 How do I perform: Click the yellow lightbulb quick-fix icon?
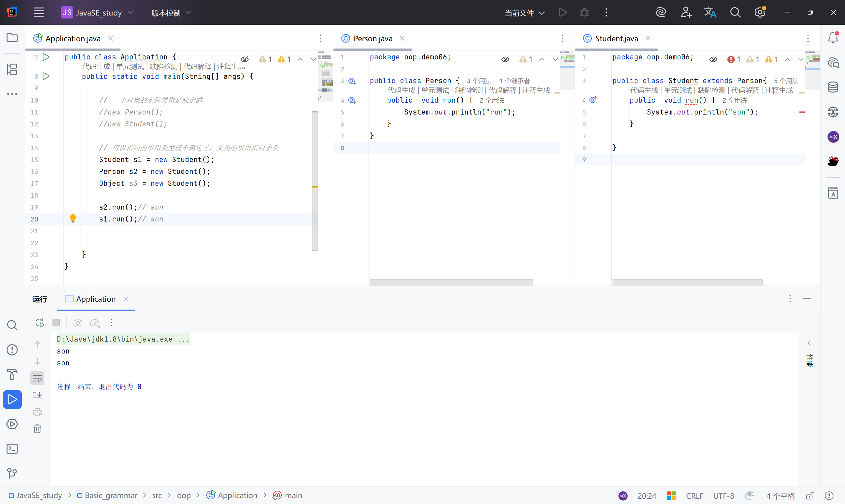click(73, 218)
